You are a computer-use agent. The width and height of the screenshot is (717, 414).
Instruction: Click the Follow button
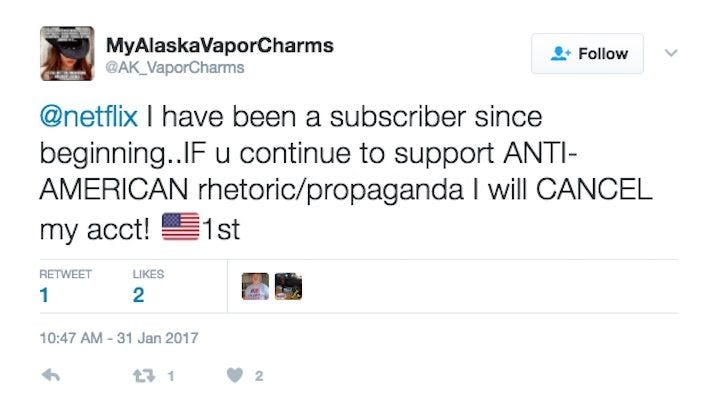[587, 54]
